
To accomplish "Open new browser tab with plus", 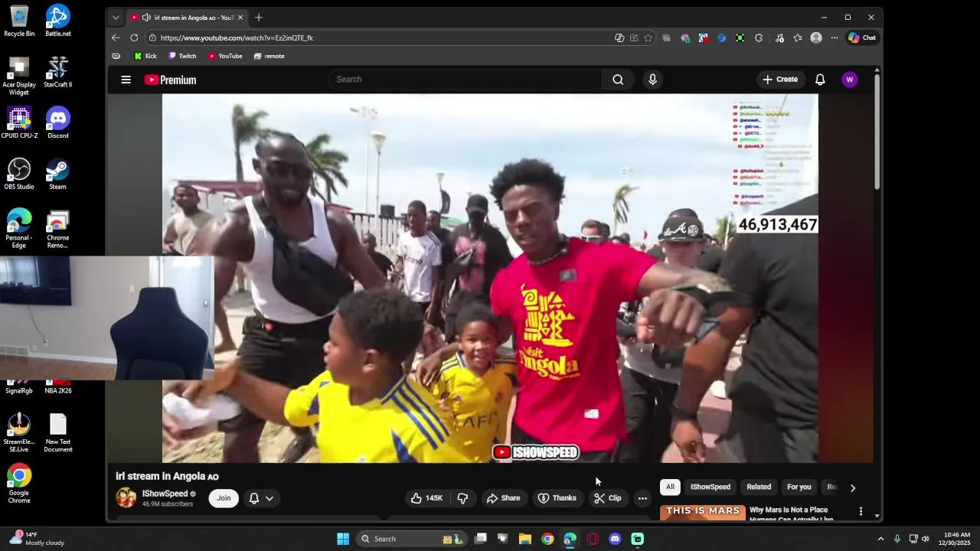I will [259, 18].
